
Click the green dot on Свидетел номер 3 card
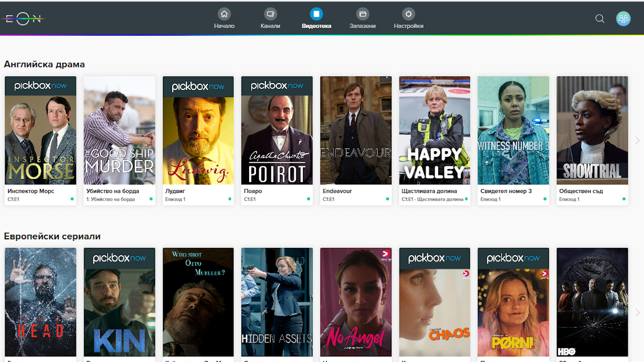(545, 199)
